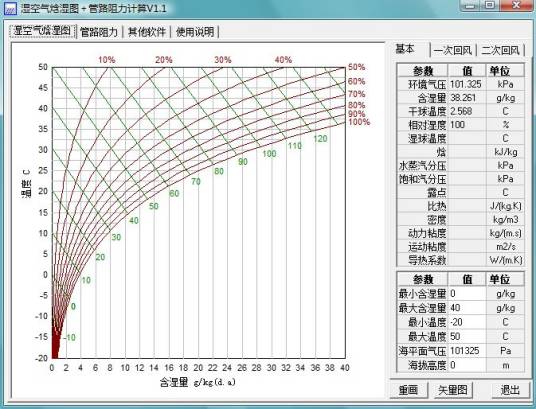Click the 10% humidity curve label
Image resolution: width=536 pixels, height=409 pixels.
tap(107, 60)
